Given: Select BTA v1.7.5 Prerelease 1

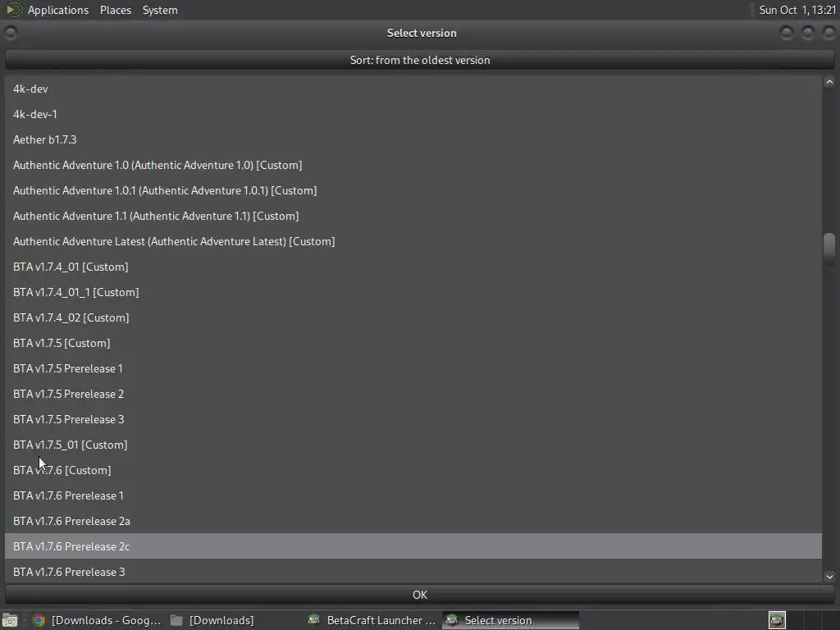Looking at the screenshot, I should [x=413, y=368].
